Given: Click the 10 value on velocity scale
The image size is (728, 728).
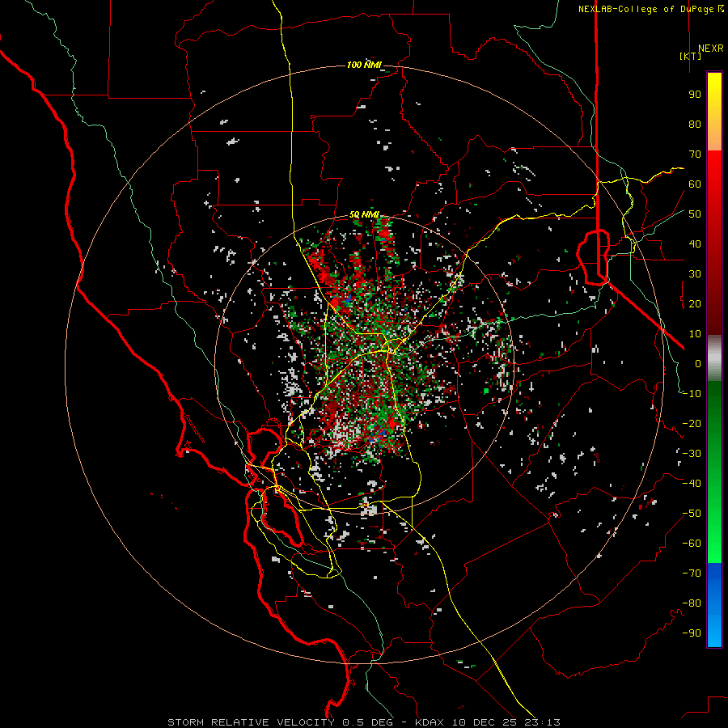Looking at the screenshot, I should [x=695, y=334].
